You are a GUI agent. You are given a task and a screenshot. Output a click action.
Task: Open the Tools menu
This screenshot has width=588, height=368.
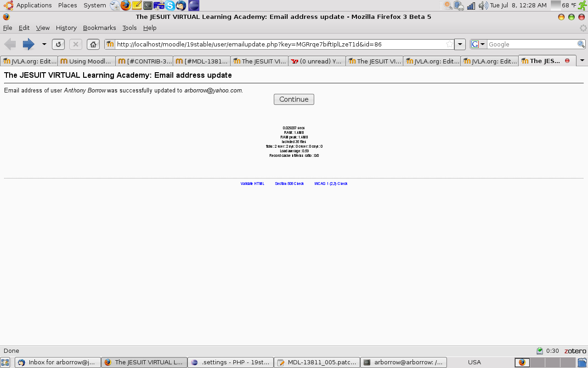point(130,28)
